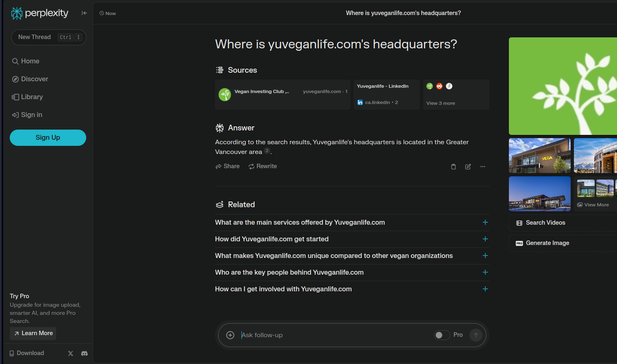Start a New Thread
The height and width of the screenshot is (364, 617).
(x=48, y=37)
